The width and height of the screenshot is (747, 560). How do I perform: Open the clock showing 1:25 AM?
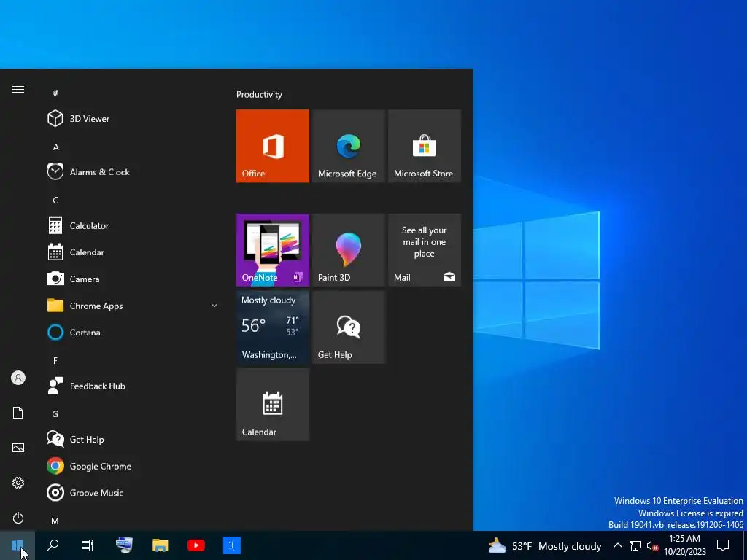pos(684,545)
